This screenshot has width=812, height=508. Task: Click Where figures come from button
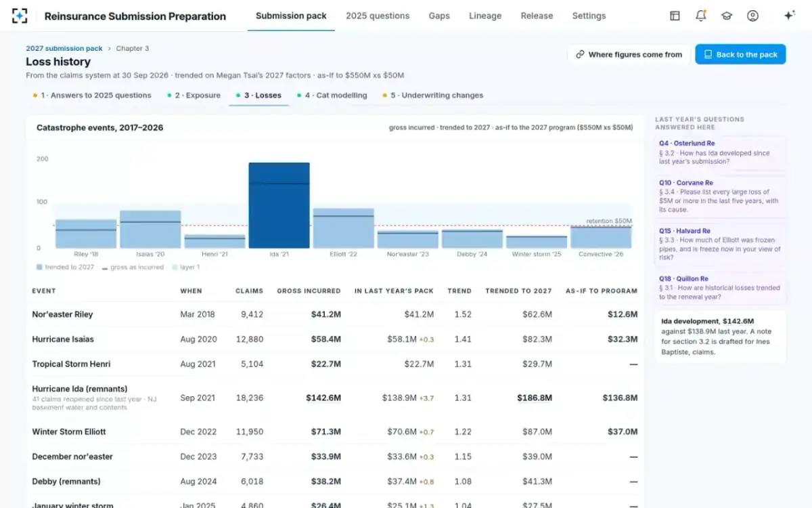coord(629,55)
